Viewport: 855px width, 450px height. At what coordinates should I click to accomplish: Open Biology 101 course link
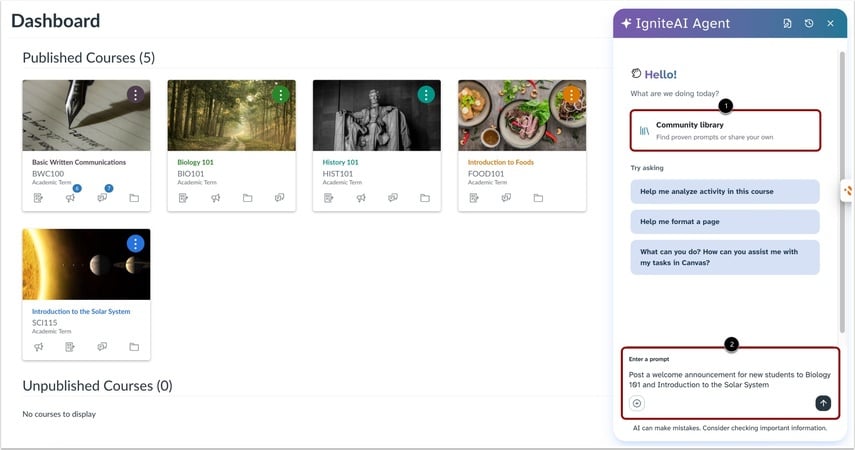195,162
